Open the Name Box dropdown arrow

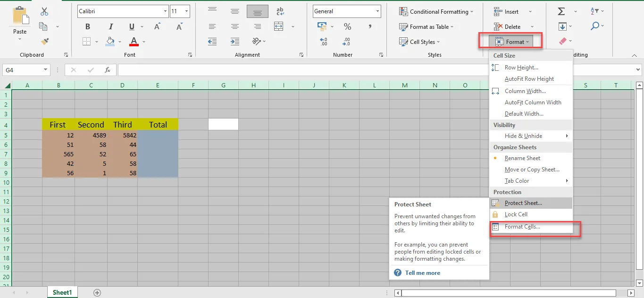pos(45,70)
